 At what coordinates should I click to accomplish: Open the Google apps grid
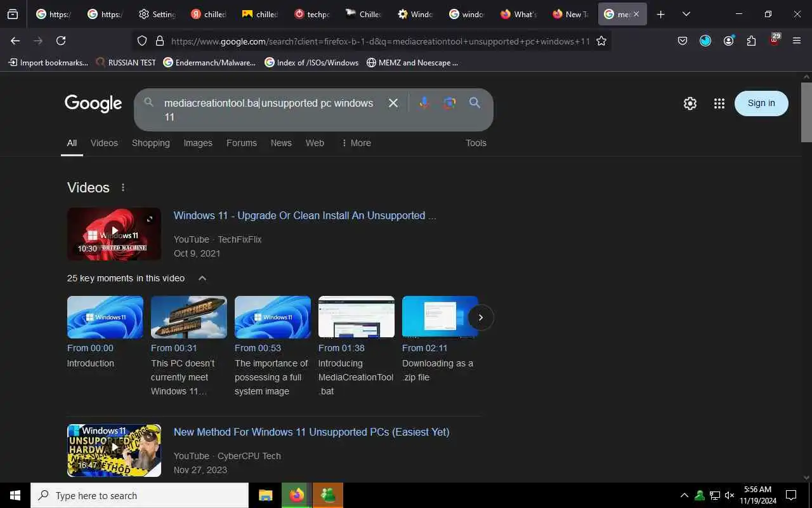tap(719, 104)
